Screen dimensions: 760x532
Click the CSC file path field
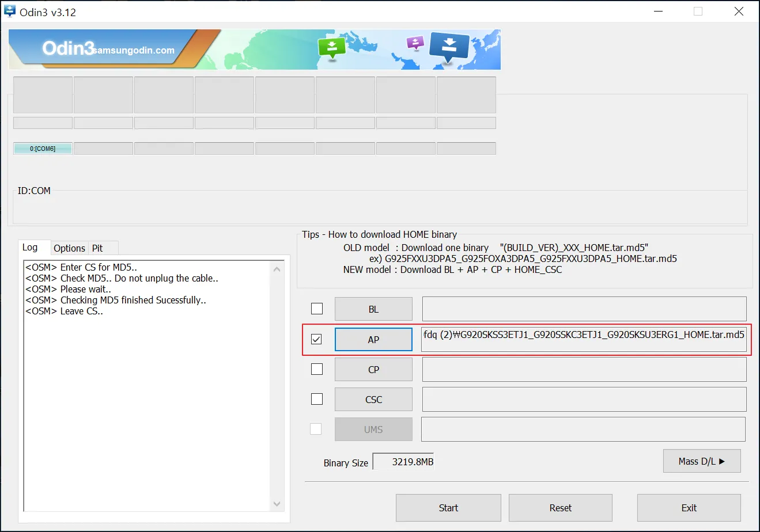pyautogui.click(x=584, y=399)
